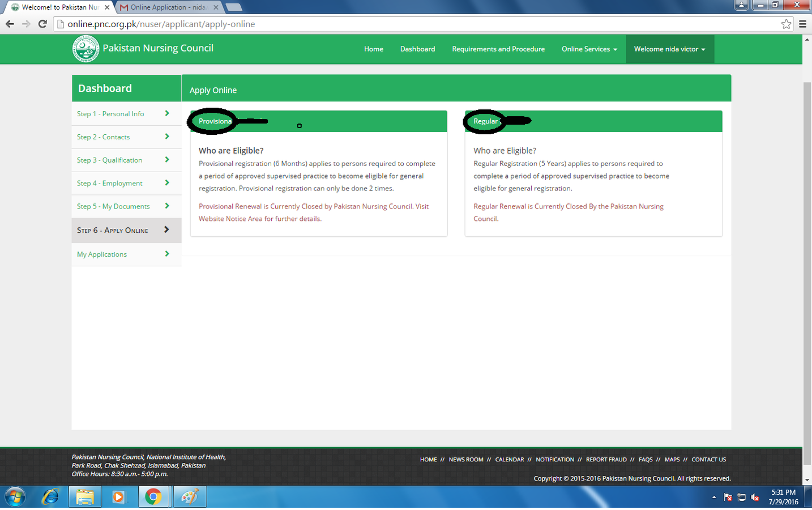Image resolution: width=812 pixels, height=510 pixels.
Task: Open Step 4 - Employment
Action: coord(126,184)
